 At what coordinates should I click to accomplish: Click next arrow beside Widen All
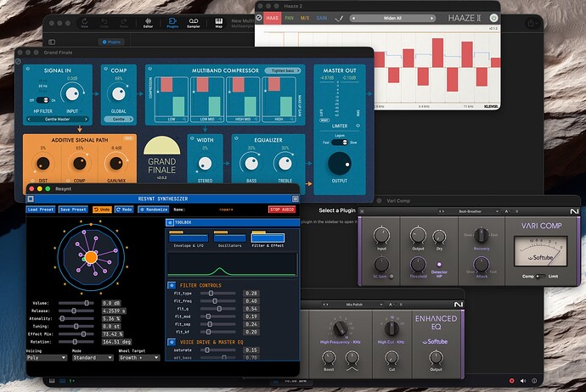(431, 18)
